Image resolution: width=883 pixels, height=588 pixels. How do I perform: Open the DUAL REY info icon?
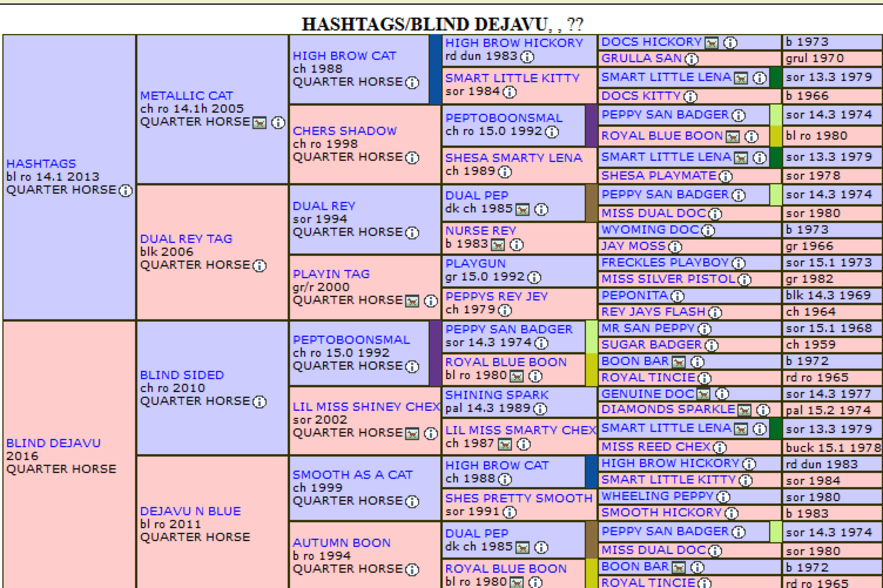[412, 233]
